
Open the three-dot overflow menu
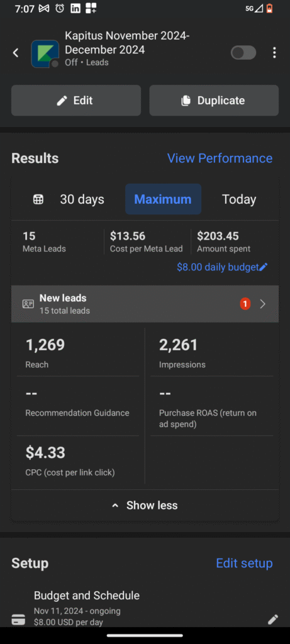274,53
